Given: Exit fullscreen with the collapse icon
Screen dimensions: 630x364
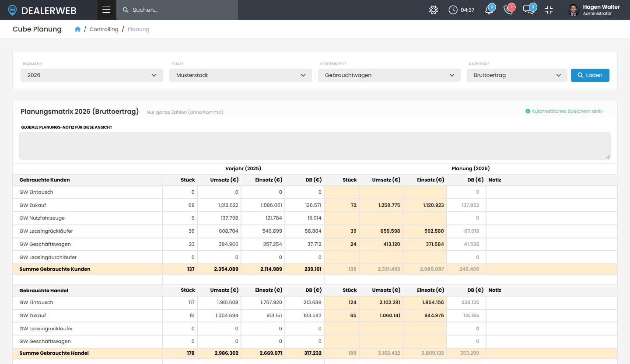Looking at the screenshot, I should click(x=549, y=10).
